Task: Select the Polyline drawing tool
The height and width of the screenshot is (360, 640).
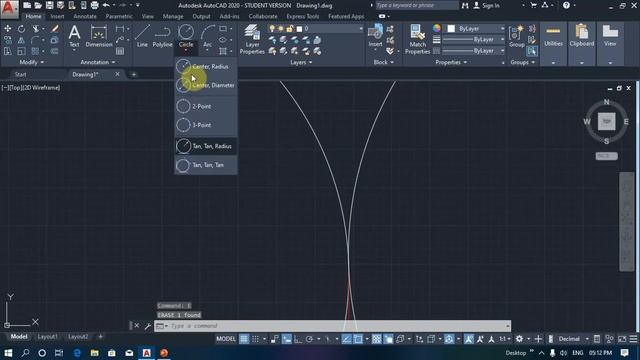Action: [x=162, y=36]
